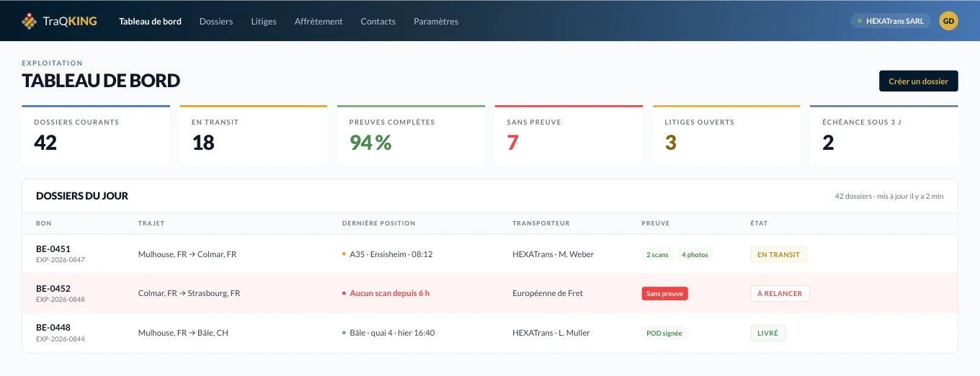Viewport: 980px width, 376px height.
Task: Select the Preuves complètes 94 % card
Action: coord(411,135)
